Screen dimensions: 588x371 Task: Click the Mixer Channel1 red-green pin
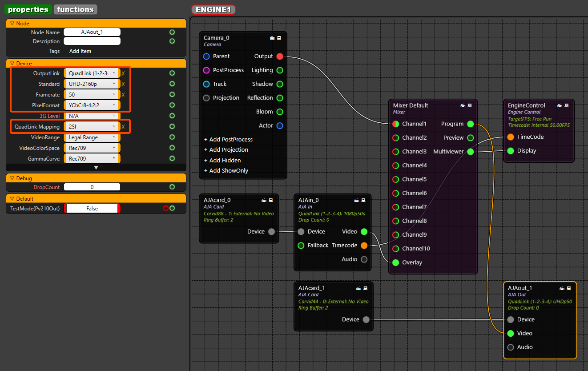pos(396,124)
